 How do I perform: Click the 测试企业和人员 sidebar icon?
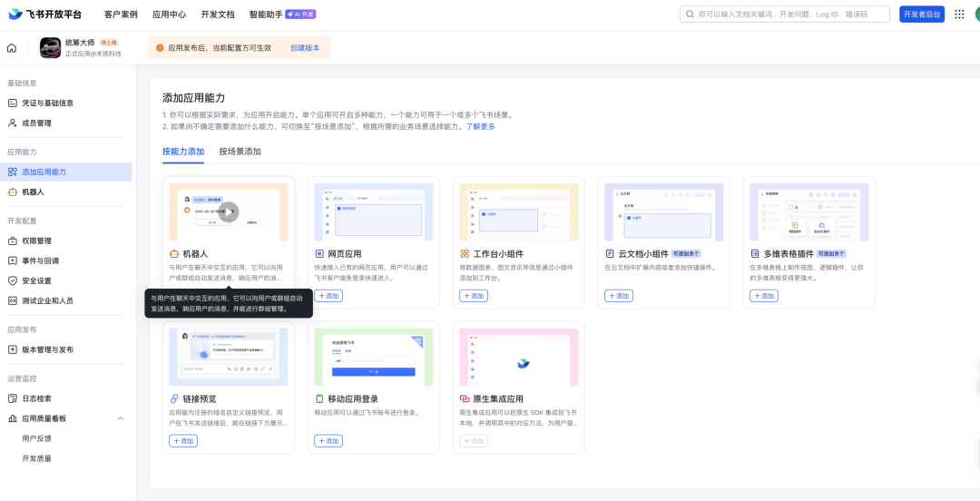tap(12, 300)
